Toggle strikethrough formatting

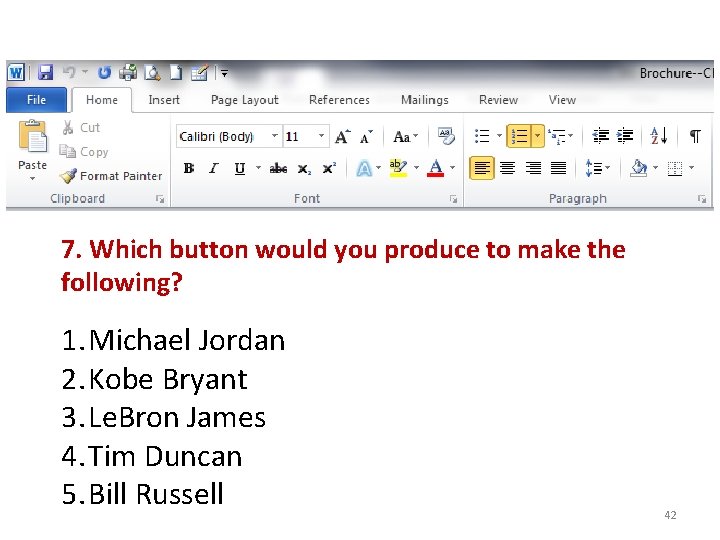278,169
